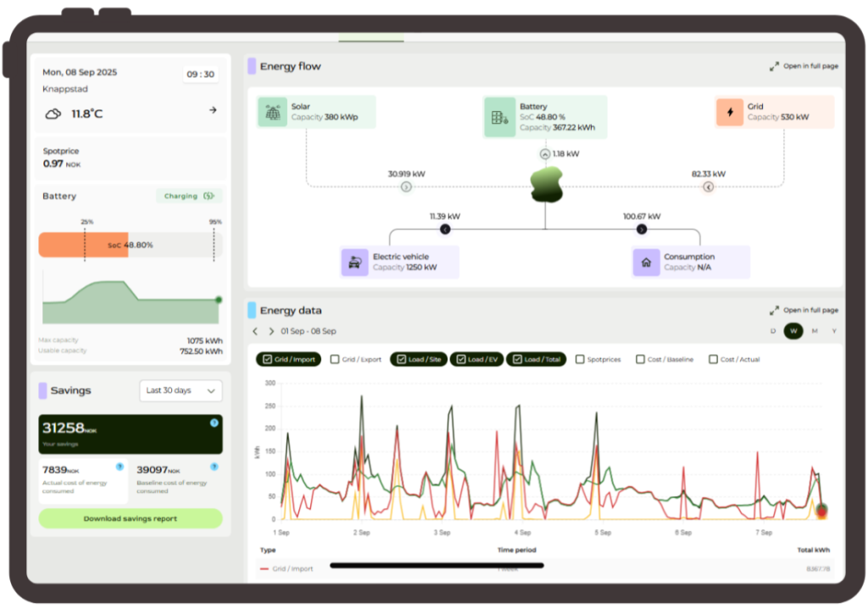Select the D daily view option
The image size is (868, 614).
[x=771, y=331]
